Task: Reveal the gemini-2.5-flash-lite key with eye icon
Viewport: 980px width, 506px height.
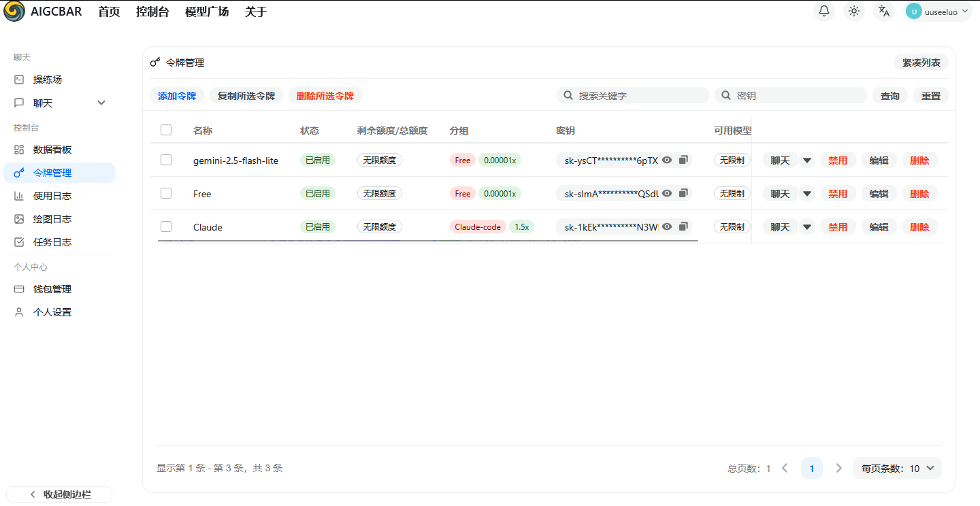Action: coord(667,160)
